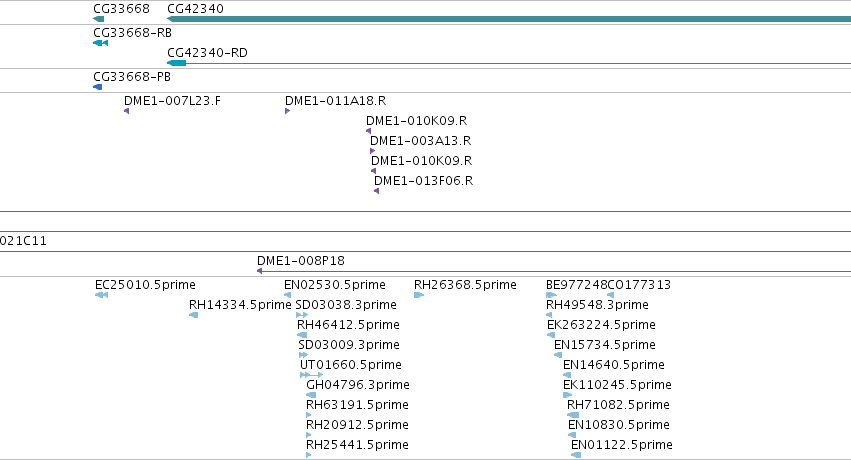851x460 pixels.
Task: Click the RH26368.5prime EST arrow
Action: coord(419,295)
